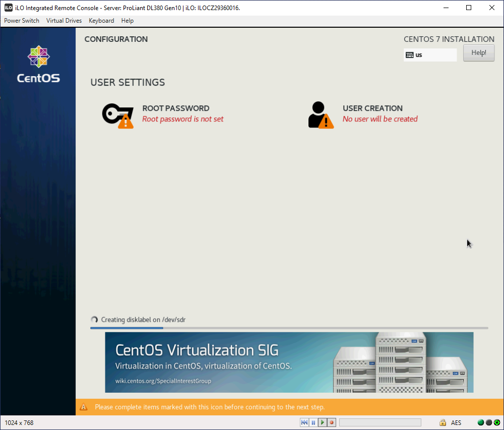Click the root password key icon
504x430 pixels.
[x=117, y=115]
